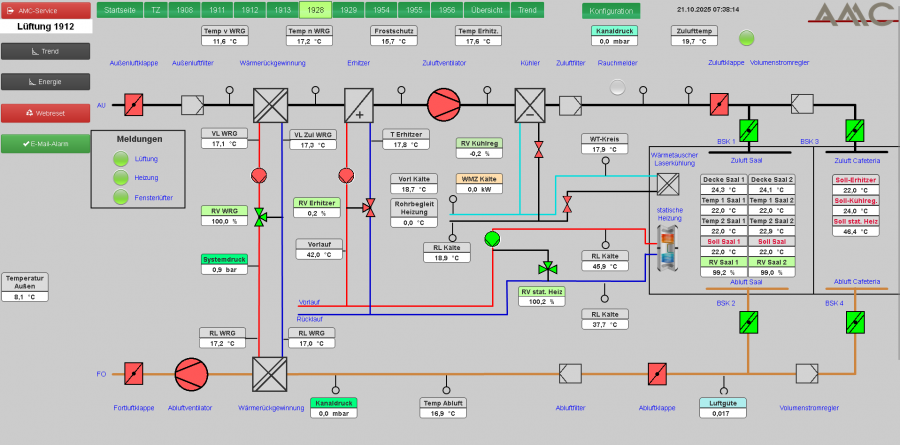This screenshot has height=445, width=900.
Task: Click the green BSK 1 fire damper
Action: pos(750,130)
